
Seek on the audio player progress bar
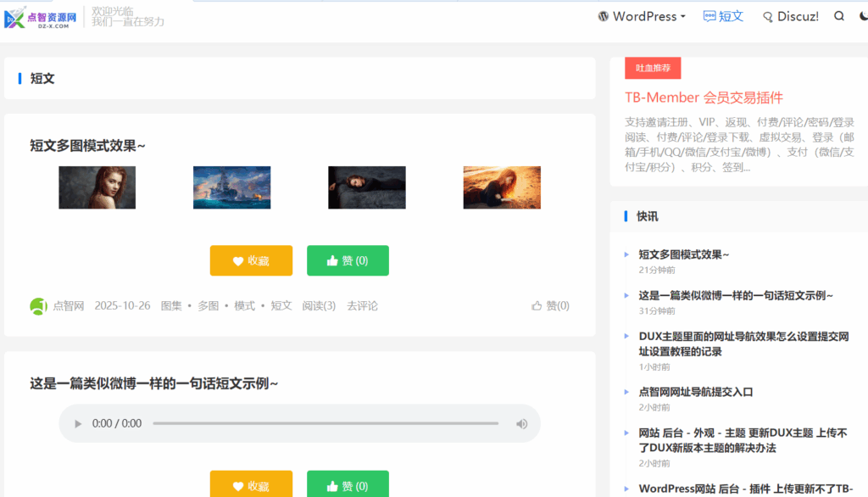[x=325, y=423]
